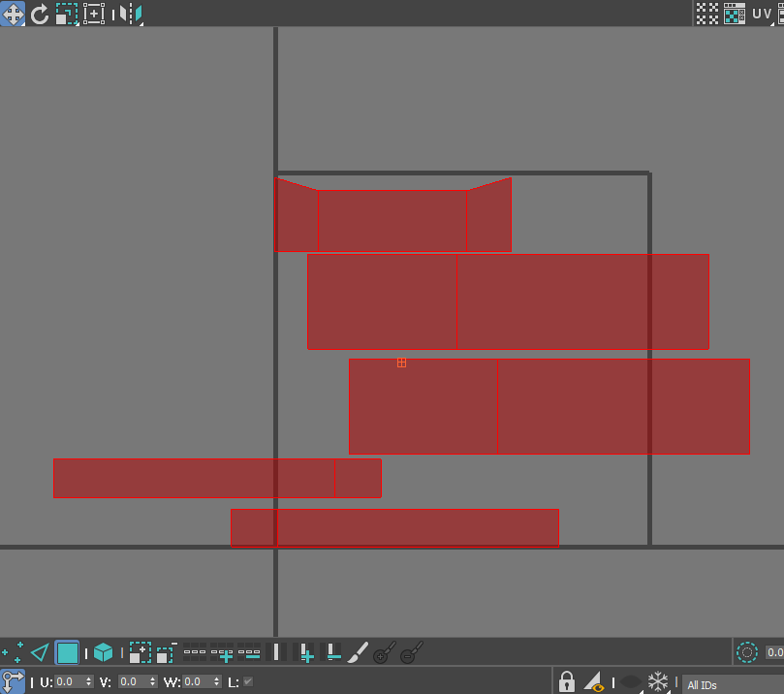This screenshot has width=784, height=694.
Task: Select the trapezoid-topped UV polygon cluster
Action: pos(393,215)
